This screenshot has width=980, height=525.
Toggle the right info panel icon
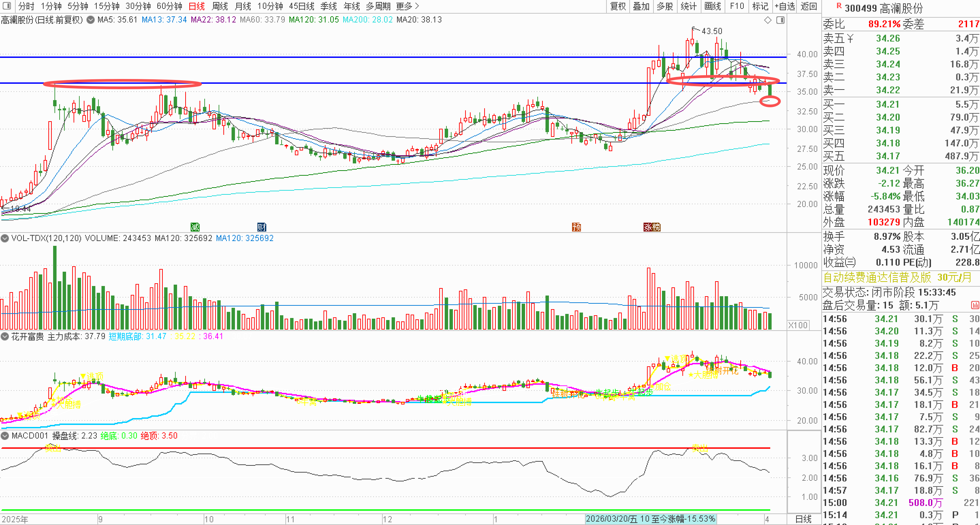pos(780,20)
